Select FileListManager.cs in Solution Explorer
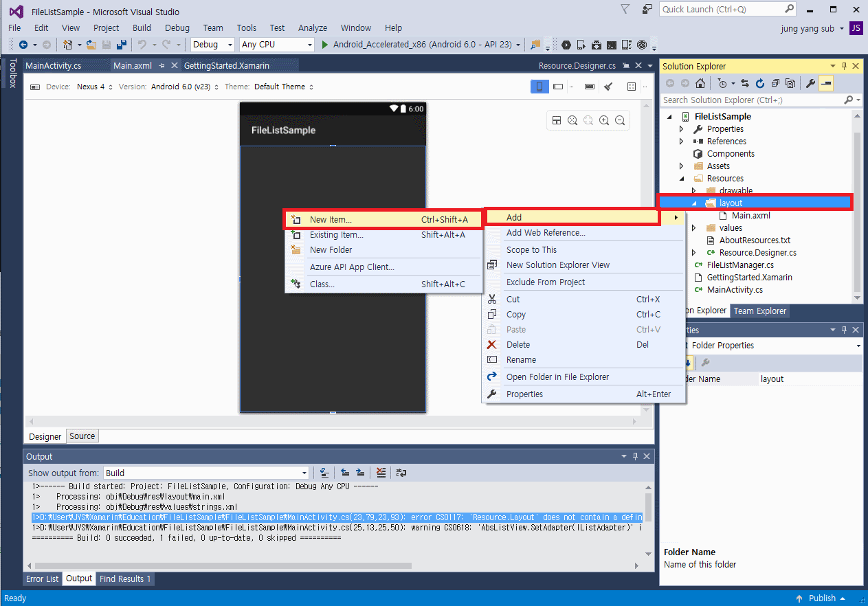 740,265
